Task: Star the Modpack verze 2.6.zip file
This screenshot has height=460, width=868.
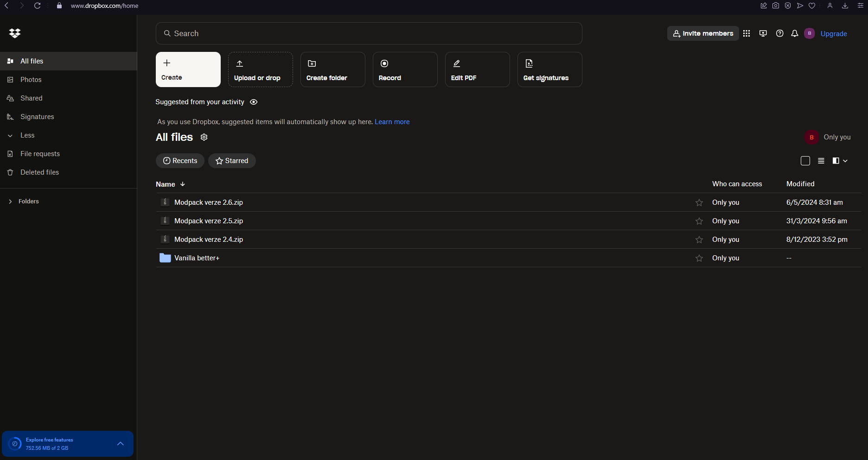Action: [699, 202]
